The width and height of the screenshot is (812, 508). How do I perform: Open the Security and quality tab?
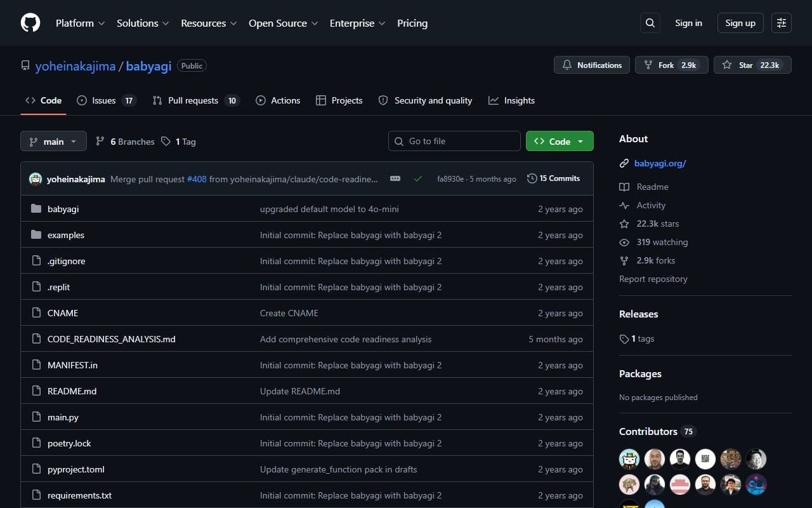pos(425,100)
